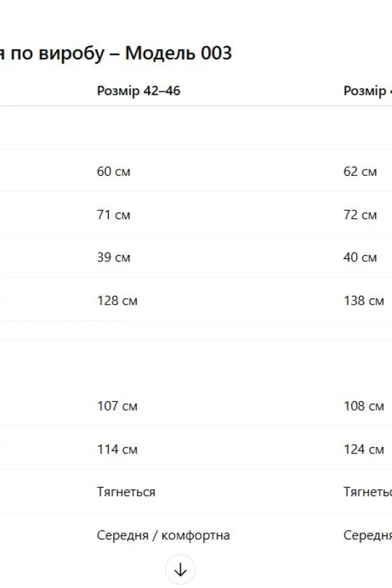This screenshot has height=588, width=392.
Task: Select the 108 см cell
Action: pos(364,406)
